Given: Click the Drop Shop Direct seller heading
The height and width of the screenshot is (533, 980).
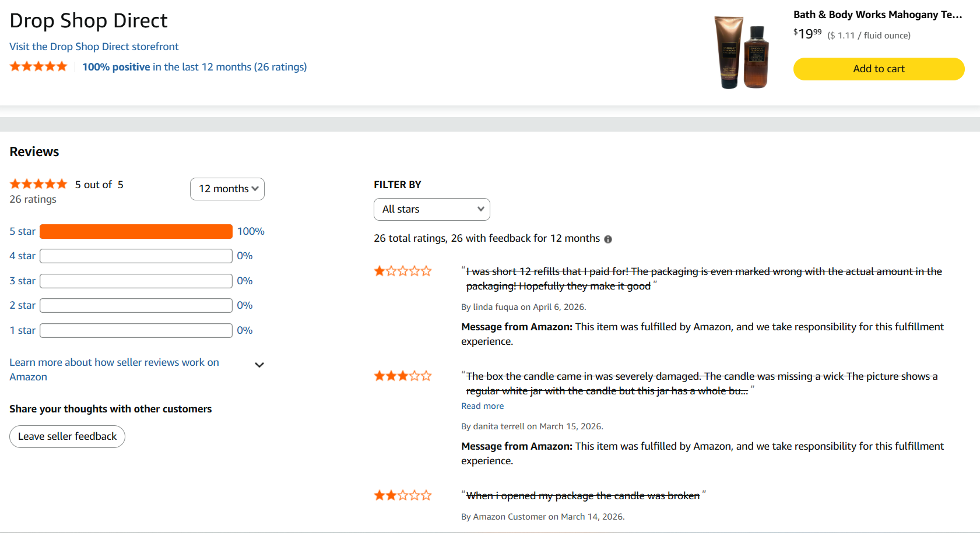Looking at the screenshot, I should pyautogui.click(x=89, y=21).
